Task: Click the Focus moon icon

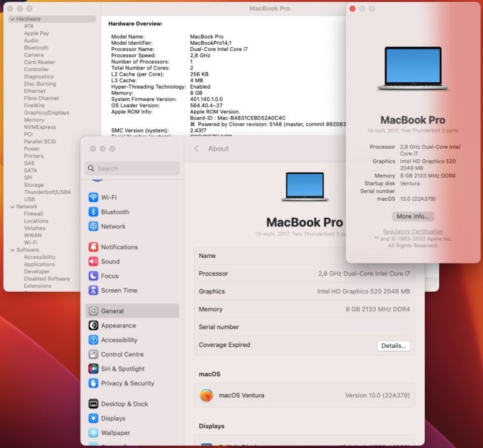Action: click(x=93, y=276)
